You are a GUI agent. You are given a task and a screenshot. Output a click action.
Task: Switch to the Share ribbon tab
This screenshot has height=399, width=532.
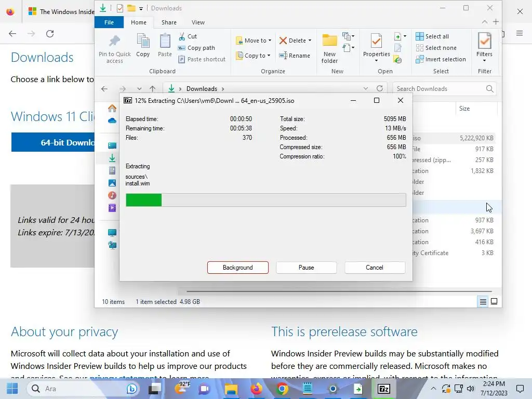[169, 22]
